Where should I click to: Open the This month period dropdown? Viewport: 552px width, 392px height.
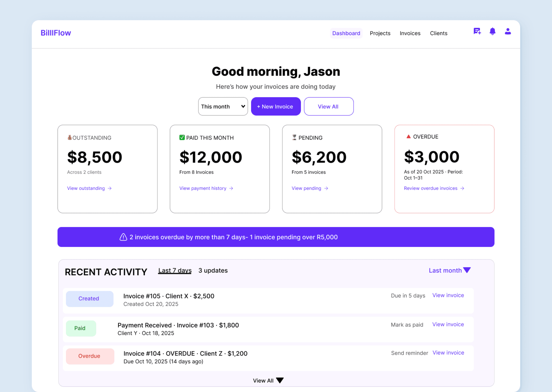coord(223,107)
